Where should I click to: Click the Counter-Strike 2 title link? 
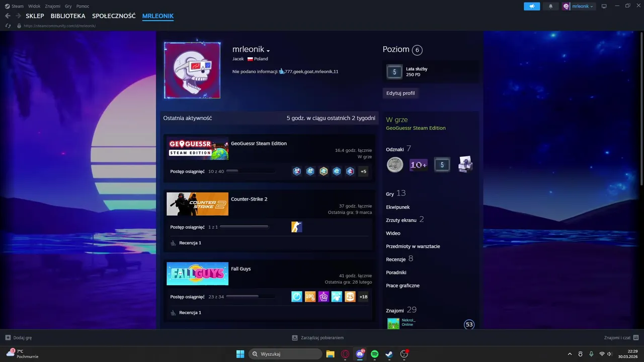point(249,199)
